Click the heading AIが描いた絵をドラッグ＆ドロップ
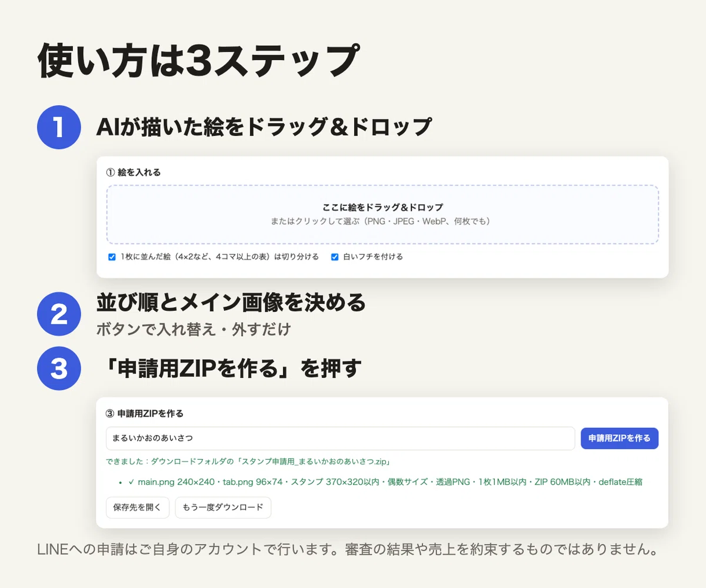 (264, 127)
